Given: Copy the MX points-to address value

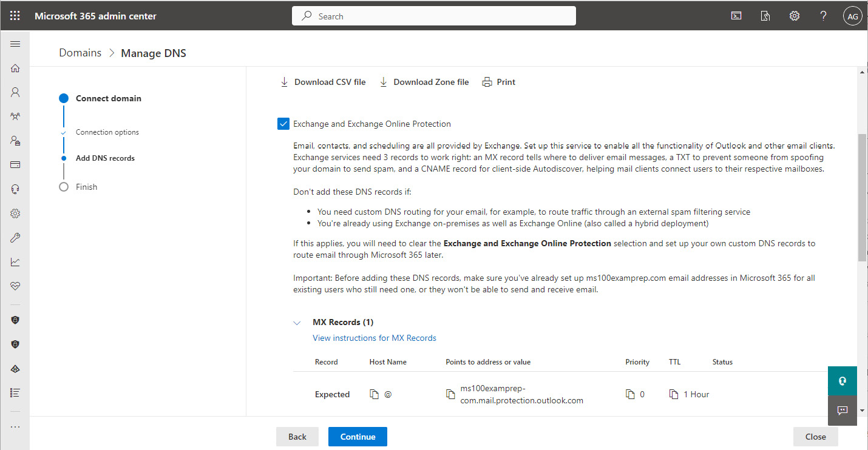Looking at the screenshot, I should pos(450,394).
